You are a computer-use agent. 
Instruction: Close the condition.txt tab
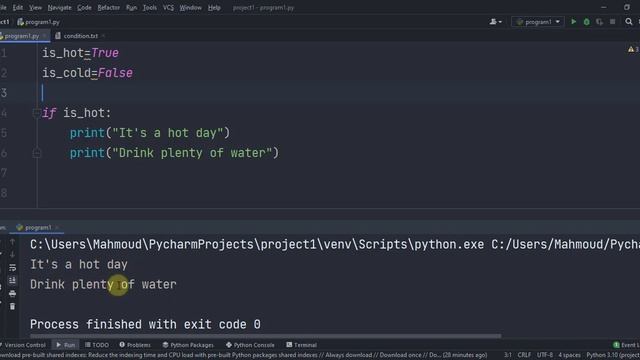coord(104,36)
